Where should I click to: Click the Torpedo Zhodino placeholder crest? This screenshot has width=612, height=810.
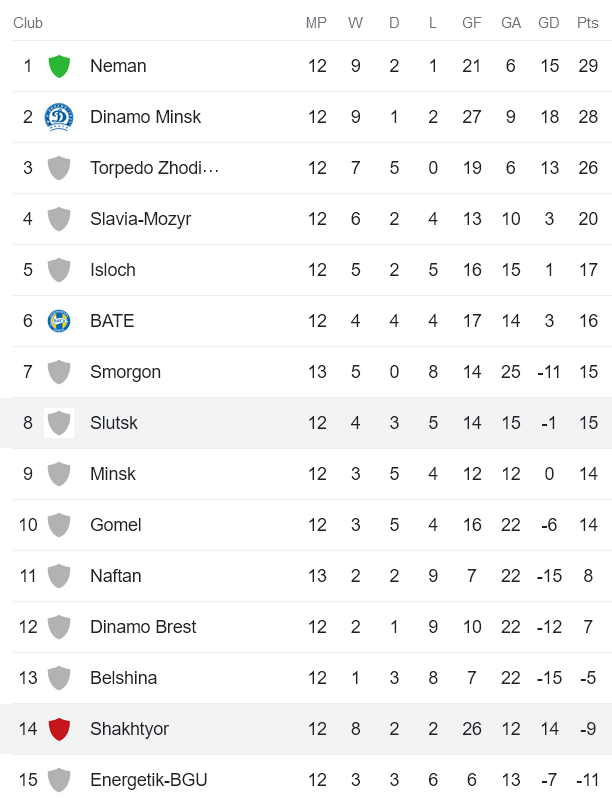(59, 167)
